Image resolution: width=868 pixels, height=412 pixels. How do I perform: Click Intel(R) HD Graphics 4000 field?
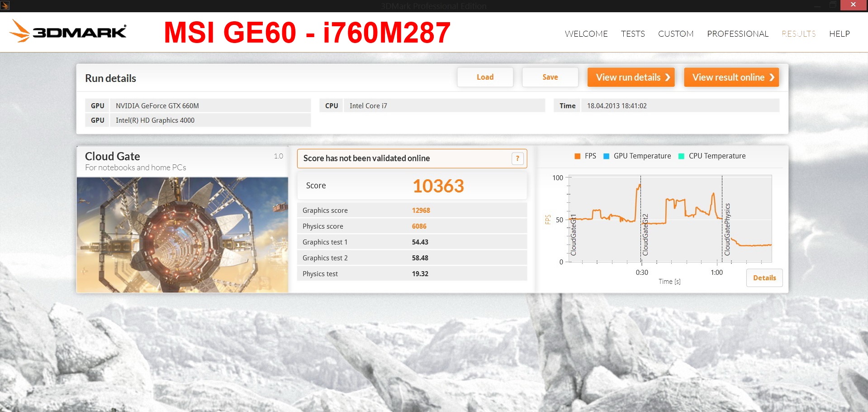pyautogui.click(x=210, y=120)
